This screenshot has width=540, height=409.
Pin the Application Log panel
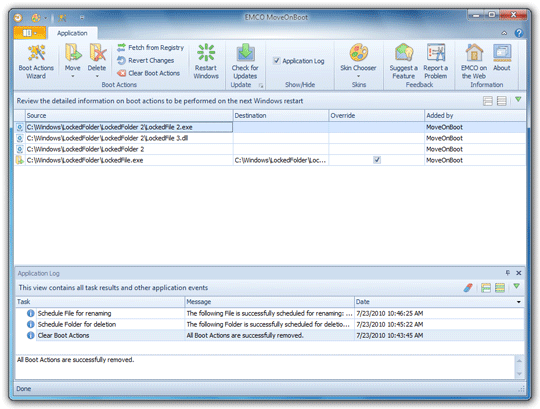tap(508, 273)
